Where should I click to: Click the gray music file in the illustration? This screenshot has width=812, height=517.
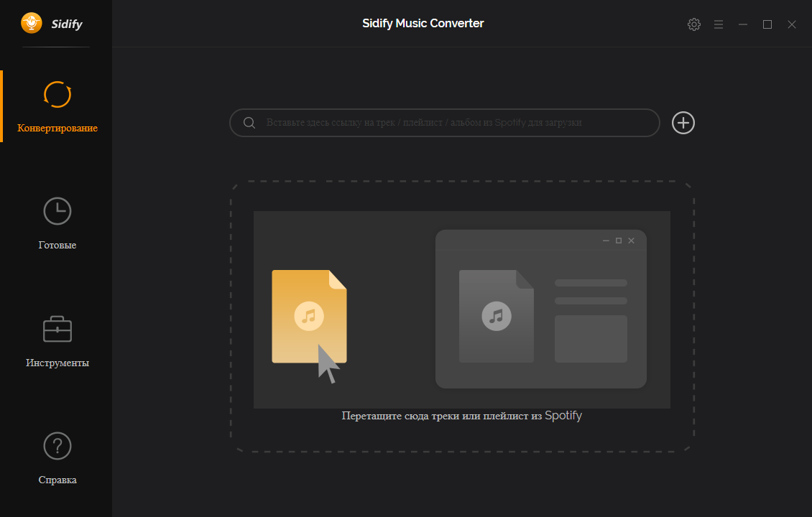tap(496, 316)
